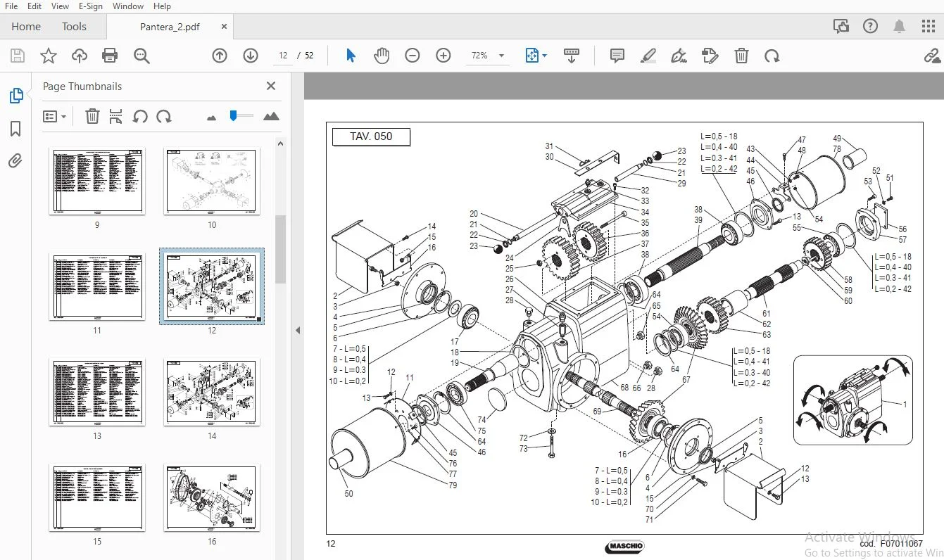
Task: Select the page 13 thumbnail
Action: click(x=97, y=392)
